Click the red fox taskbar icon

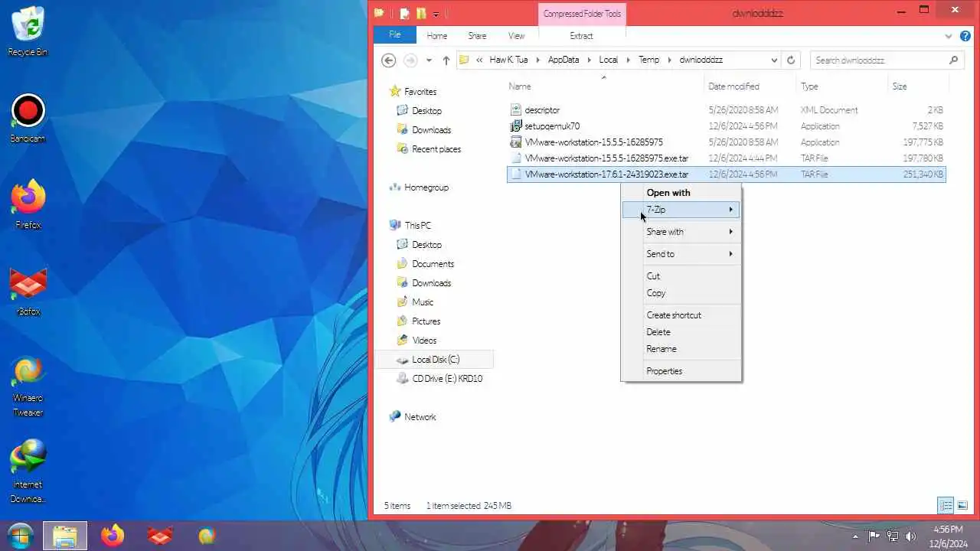(160, 536)
